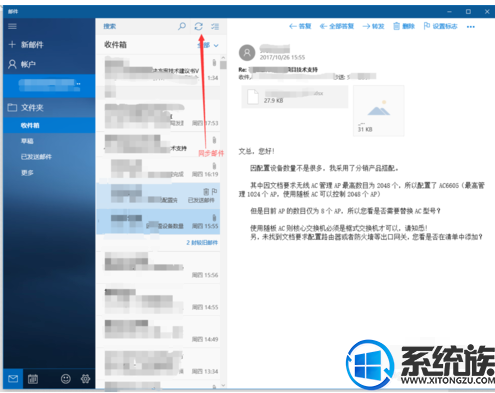This screenshot has width=495, height=393.
Task: Select the 草稿 drafts folder
Action: click(x=27, y=141)
